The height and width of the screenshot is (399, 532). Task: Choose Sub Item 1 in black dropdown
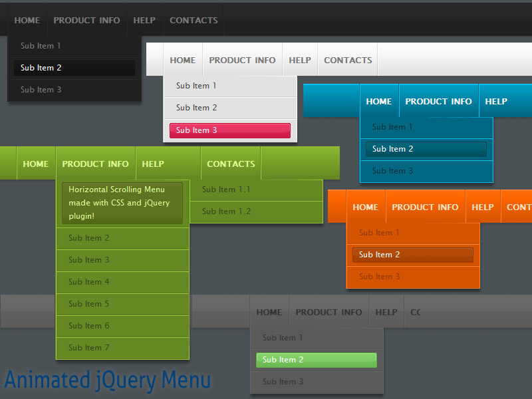[x=74, y=46]
